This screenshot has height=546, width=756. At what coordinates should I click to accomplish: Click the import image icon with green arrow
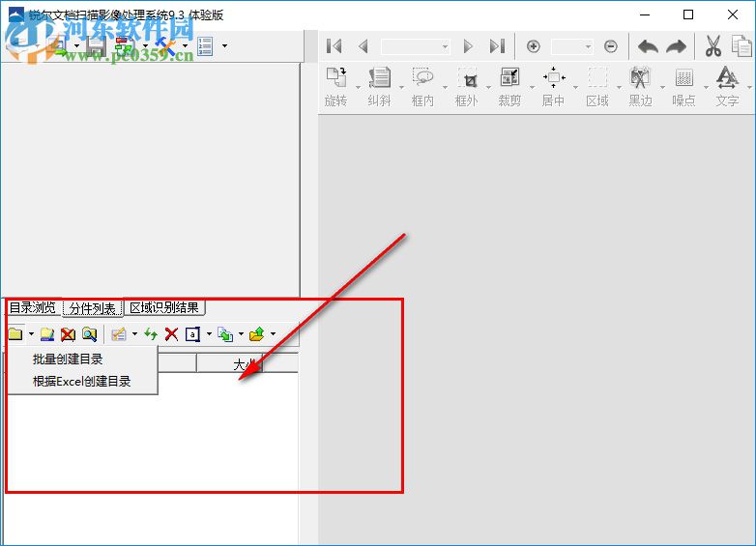point(58,46)
